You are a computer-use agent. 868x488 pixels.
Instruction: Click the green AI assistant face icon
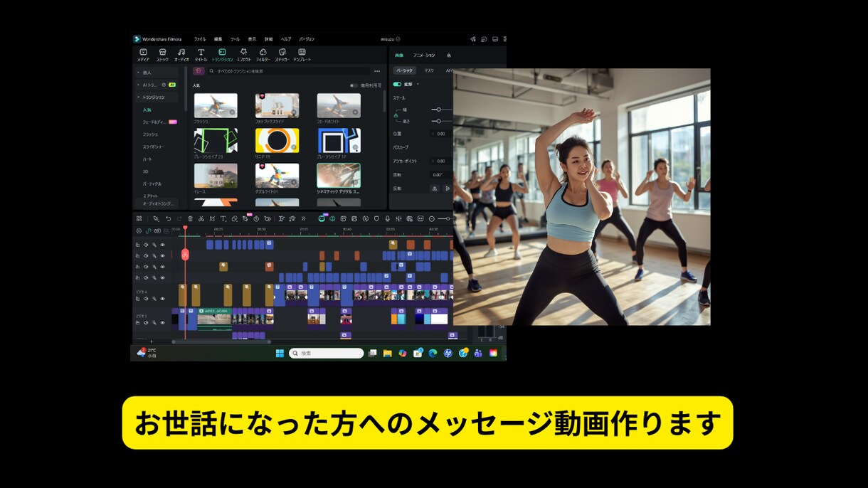click(x=322, y=218)
